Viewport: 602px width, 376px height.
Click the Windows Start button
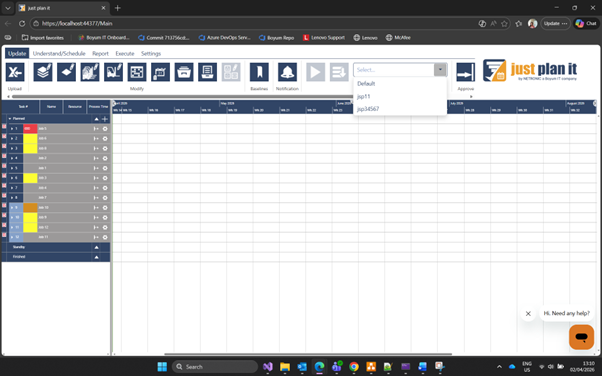coord(162,367)
